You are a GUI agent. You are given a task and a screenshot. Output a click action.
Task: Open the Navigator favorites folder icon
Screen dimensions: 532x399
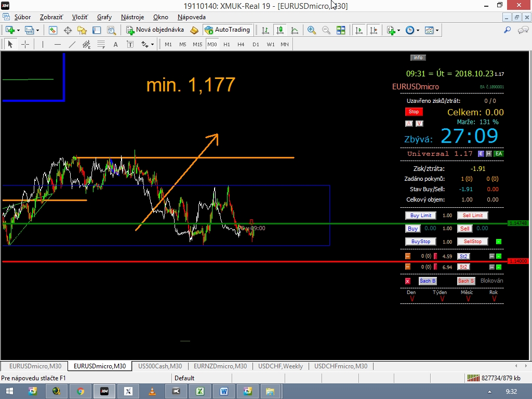[x=82, y=30]
